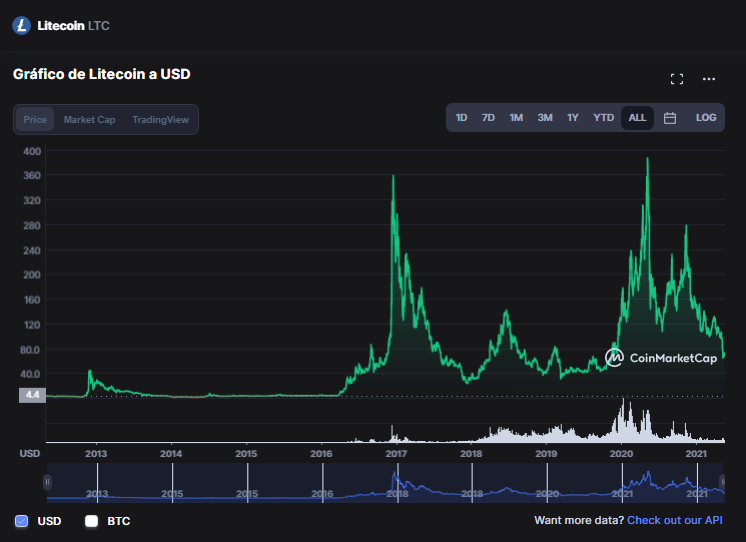This screenshot has width=746, height=542.
Task: Toggle LOG scale on the chart
Action: (x=706, y=118)
